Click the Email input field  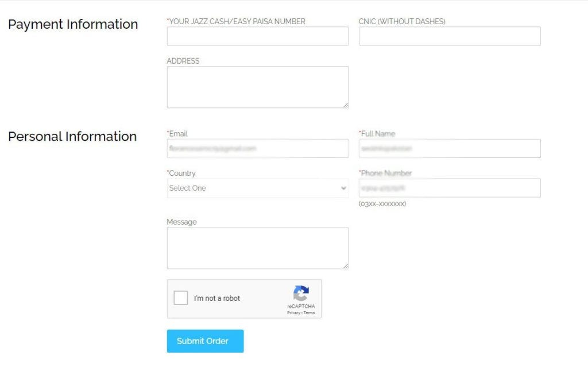pos(258,148)
